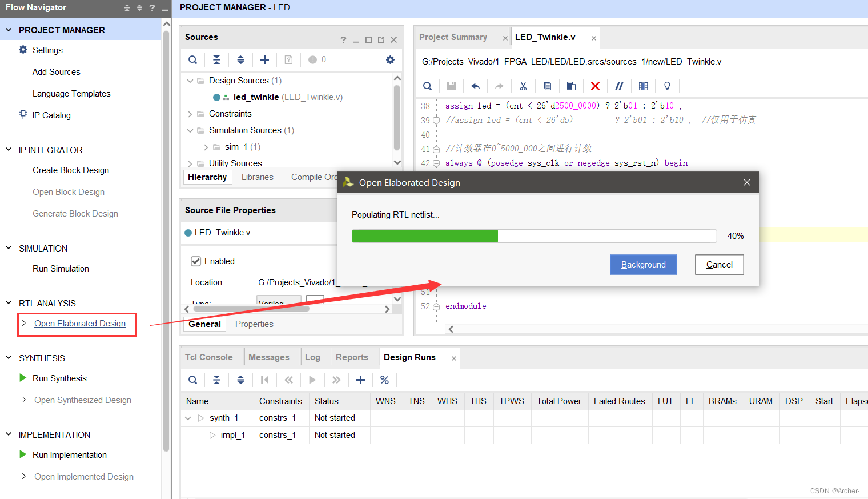Click search icon in editor toolbar
The height and width of the screenshot is (499, 868).
pyautogui.click(x=427, y=86)
